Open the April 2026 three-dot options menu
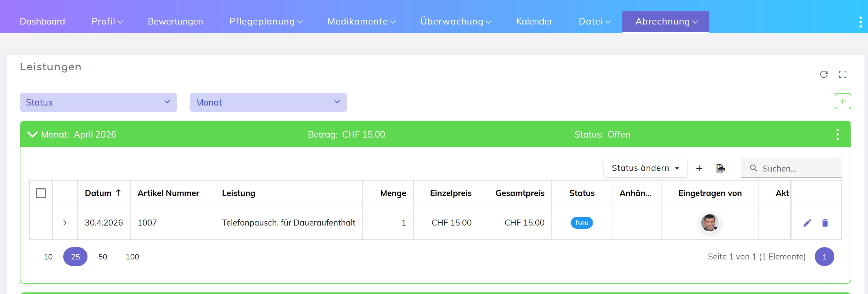 (x=837, y=134)
